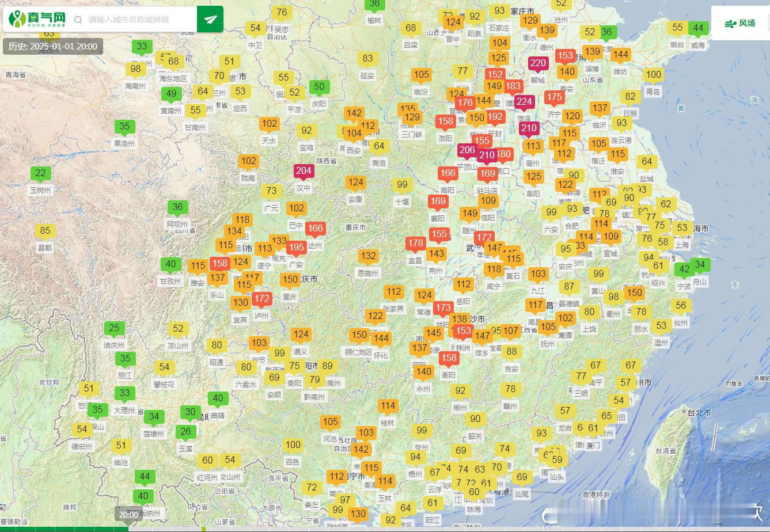Click the 52 AQI marker for 凉山州

click(x=178, y=329)
